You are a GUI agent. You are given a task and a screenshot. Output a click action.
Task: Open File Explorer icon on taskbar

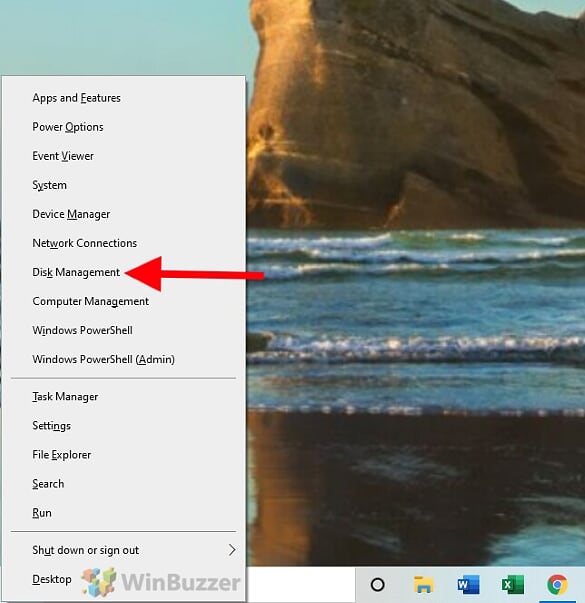point(423,585)
